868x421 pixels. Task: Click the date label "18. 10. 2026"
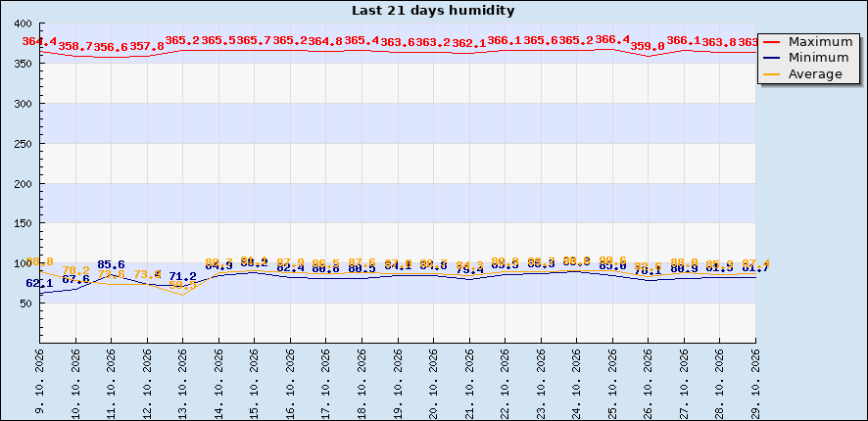(x=362, y=382)
